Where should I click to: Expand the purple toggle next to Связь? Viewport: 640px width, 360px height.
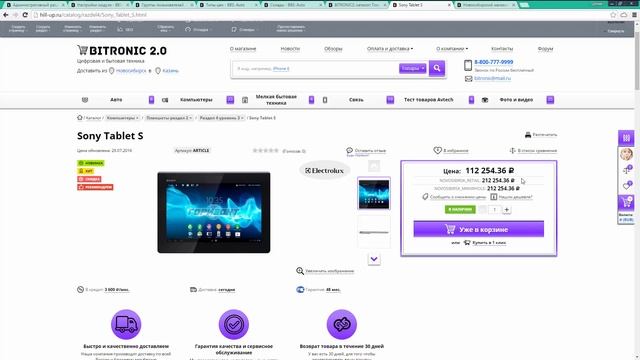click(390, 100)
